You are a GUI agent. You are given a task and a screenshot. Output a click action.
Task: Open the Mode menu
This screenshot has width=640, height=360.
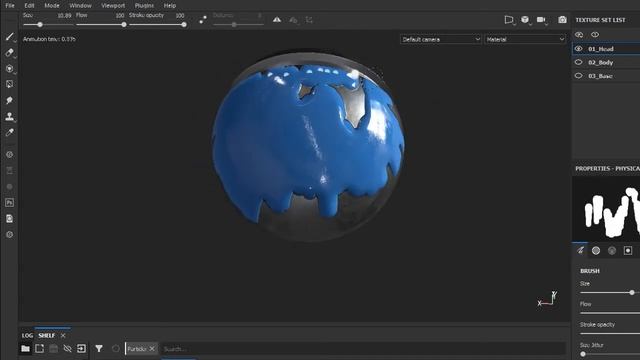[52, 6]
